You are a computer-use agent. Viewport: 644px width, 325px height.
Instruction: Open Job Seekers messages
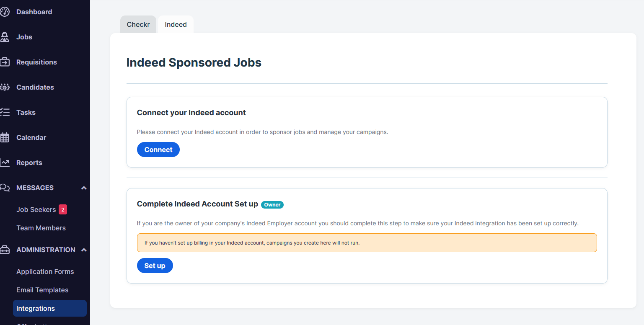[36, 209]
